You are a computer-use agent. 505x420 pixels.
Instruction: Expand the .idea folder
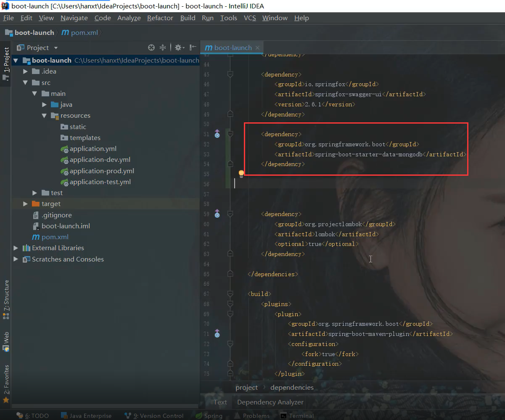[25, 71]
